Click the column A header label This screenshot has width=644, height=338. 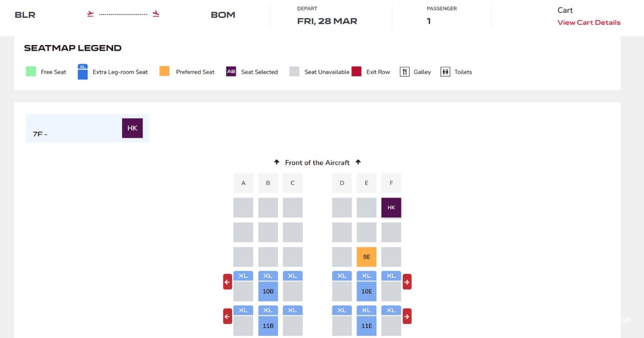[x=243, y=183]
